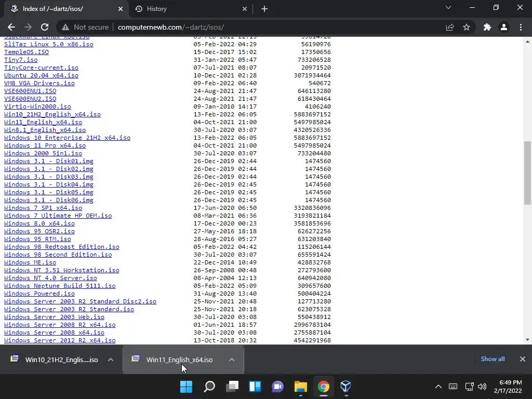Go back to the previous page

click(x=11, y=27)
